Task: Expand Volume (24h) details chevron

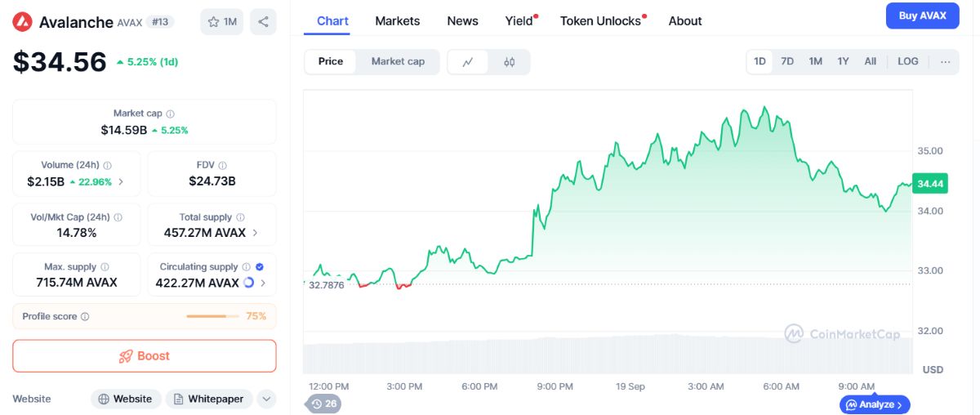Action: pyautogui.click(x=122, y=182)
